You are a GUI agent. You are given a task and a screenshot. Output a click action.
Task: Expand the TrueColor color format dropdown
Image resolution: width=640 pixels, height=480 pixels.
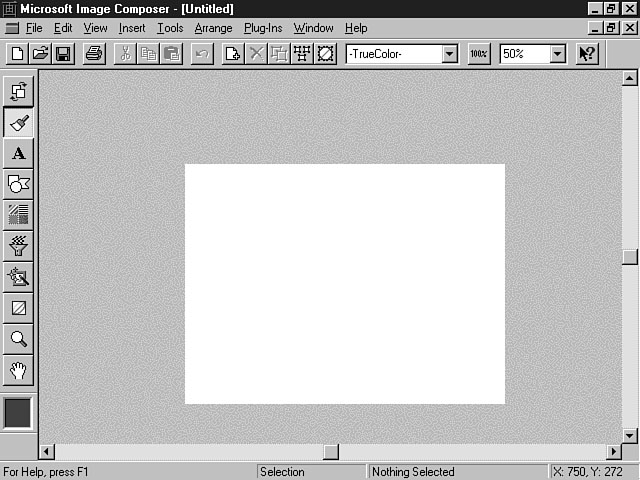coord(448,54)
